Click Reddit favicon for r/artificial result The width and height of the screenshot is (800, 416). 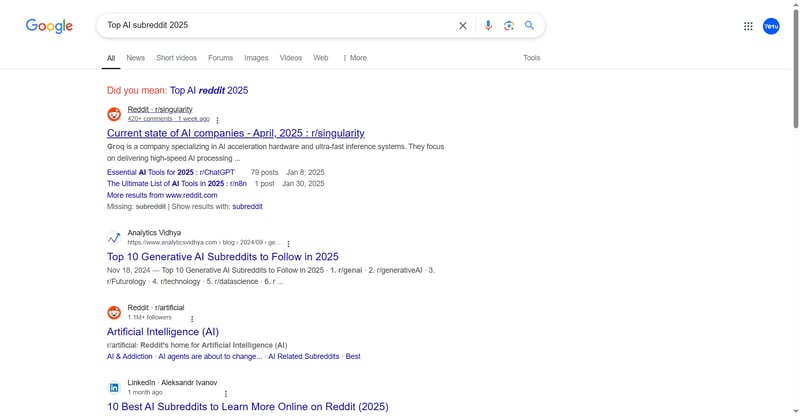(x=114, y=312)
